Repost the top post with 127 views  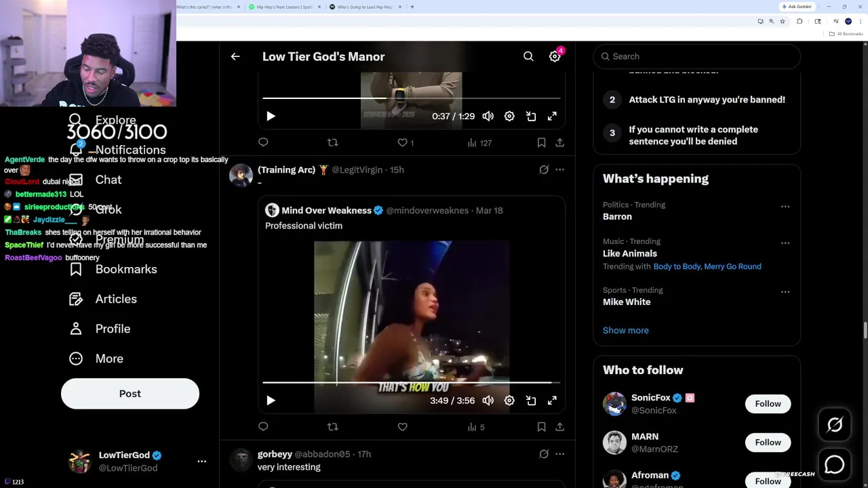pos(332,142)
